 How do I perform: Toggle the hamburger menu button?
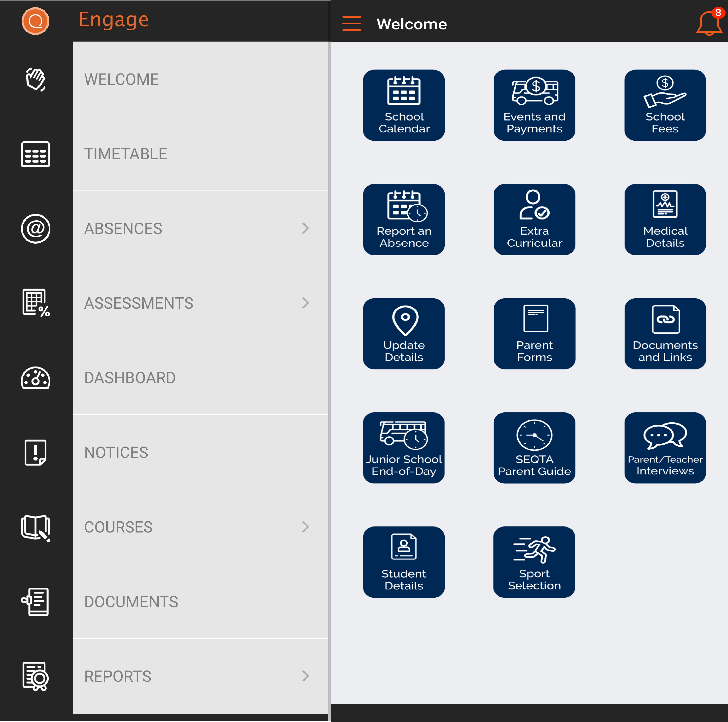pos(352,23)
